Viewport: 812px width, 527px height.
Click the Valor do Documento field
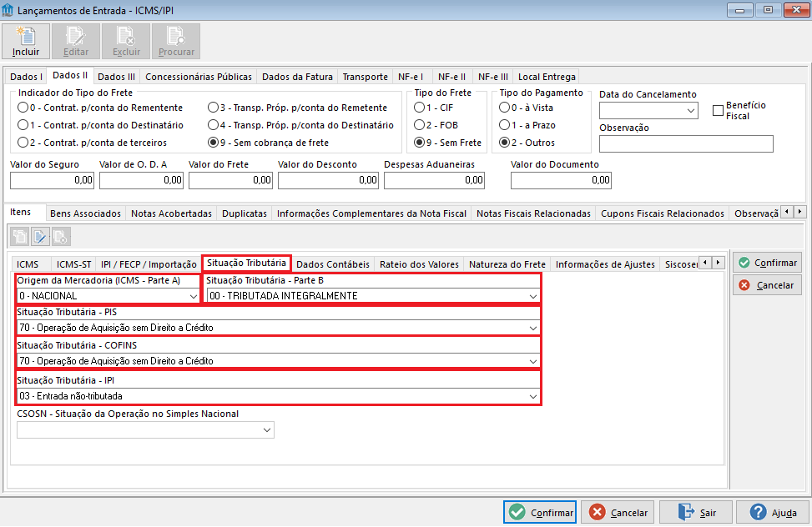561,180
